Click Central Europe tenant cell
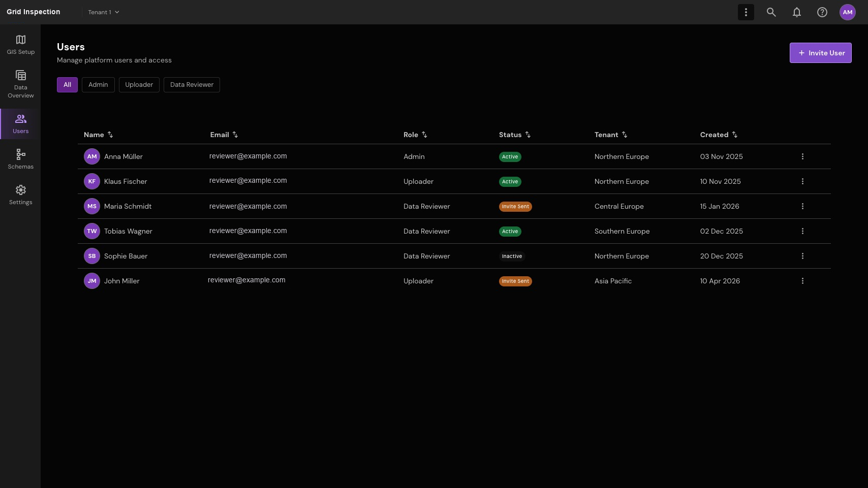The image size is (868, 488). pos(619,206)
